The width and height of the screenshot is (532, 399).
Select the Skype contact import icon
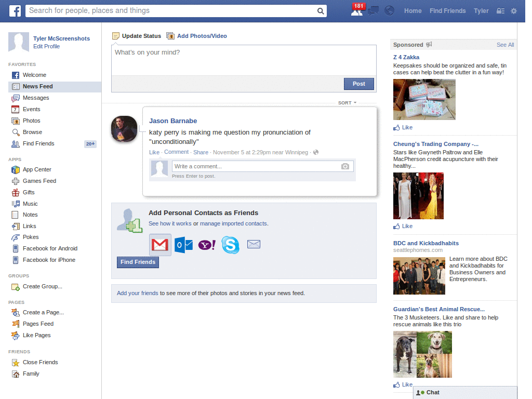point(230,245)
